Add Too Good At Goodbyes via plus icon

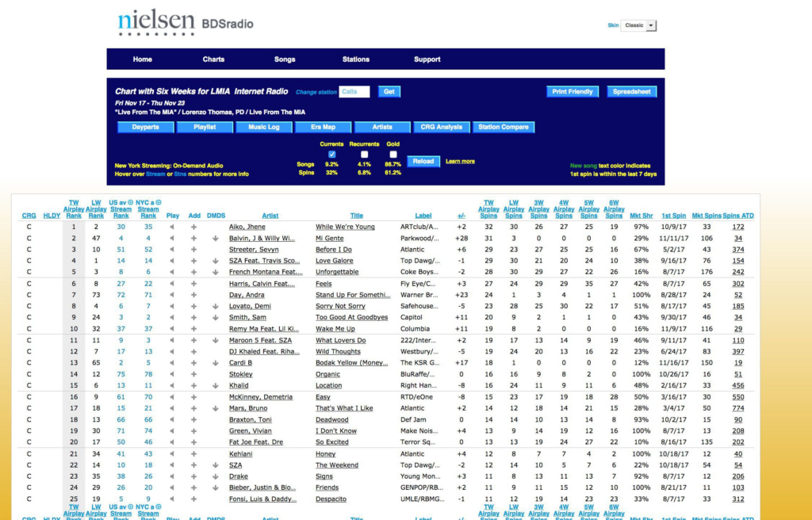pyautogui.click(x=193, y=318)
